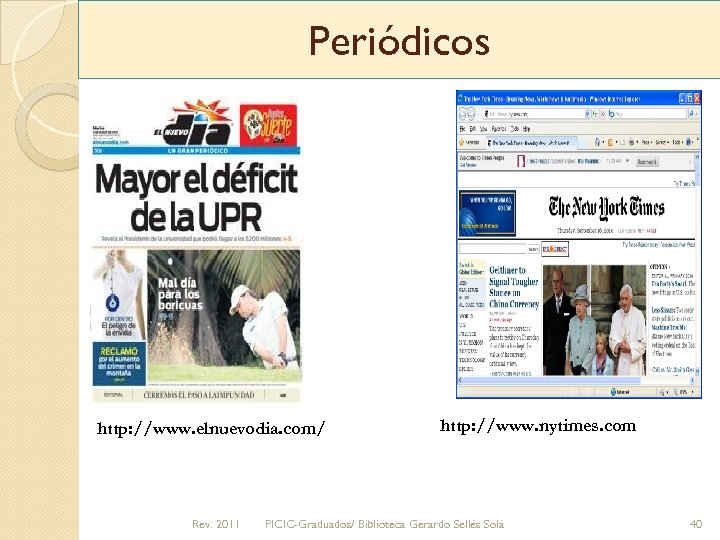Click the http://www.elnuevodia.com/ URL text

tap(211, 428)
